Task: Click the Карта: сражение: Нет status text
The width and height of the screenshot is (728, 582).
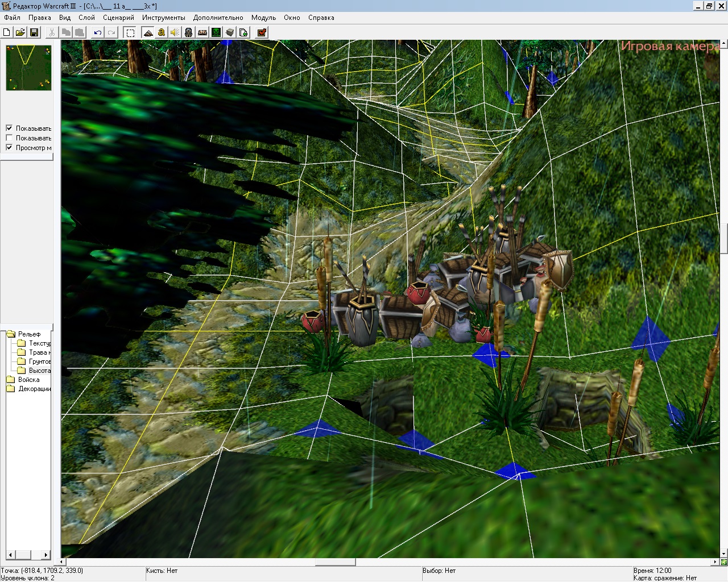Action: point(665,578)
